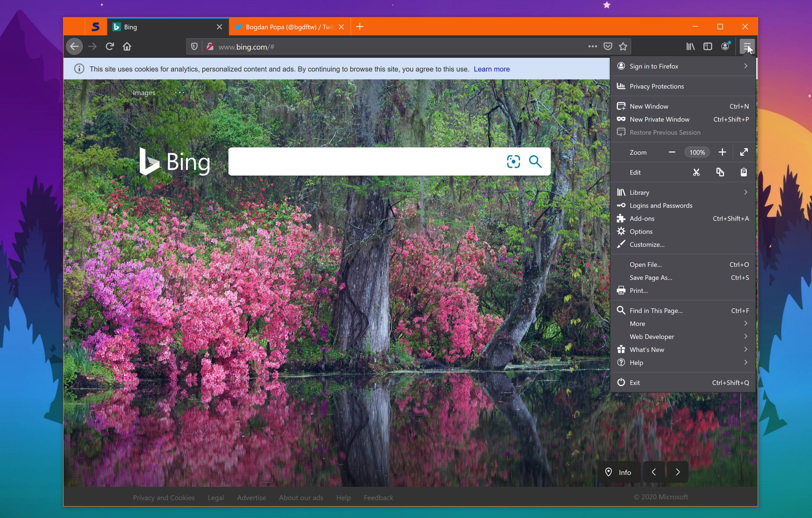Select Logins and Passwords menu entry

661,205
